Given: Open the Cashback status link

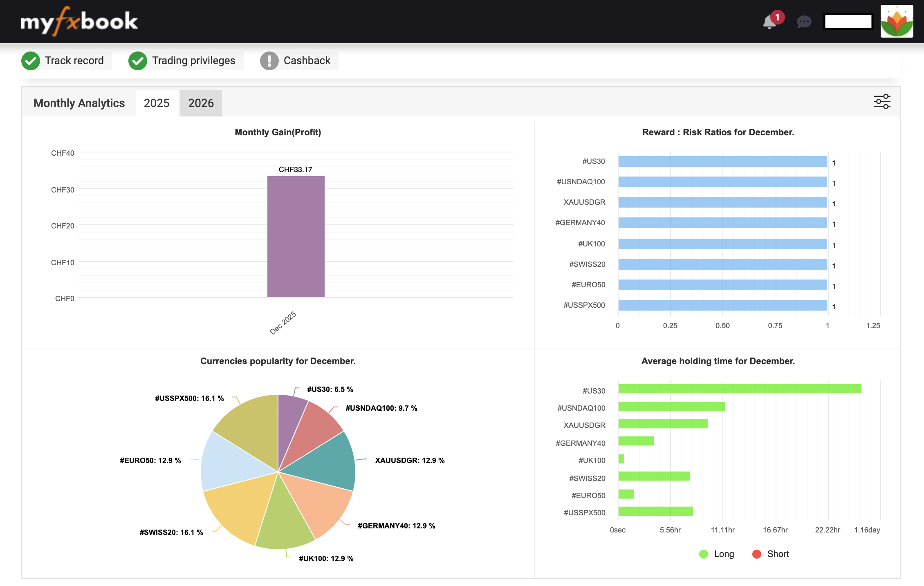Looking at the screenshot, I should pyautogui.click(x=307, y=61).
